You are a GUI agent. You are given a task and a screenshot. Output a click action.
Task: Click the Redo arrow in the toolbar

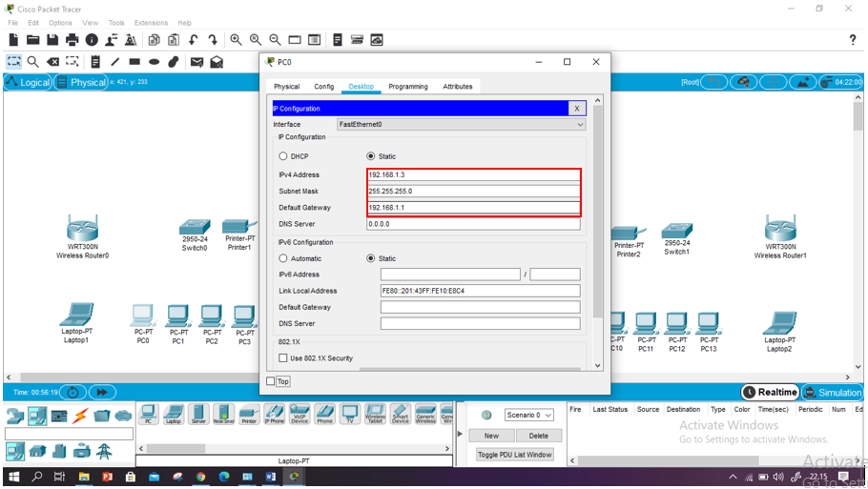[213, 40]
